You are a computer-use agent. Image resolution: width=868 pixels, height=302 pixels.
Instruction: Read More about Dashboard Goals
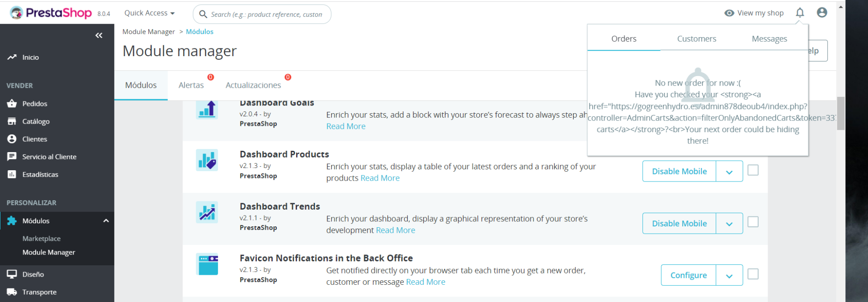tap(346, 126)
